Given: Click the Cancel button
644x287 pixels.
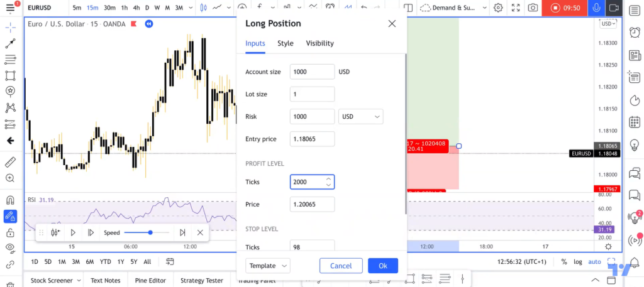Looking at the screenshot, I should click(x=341, y=266).
